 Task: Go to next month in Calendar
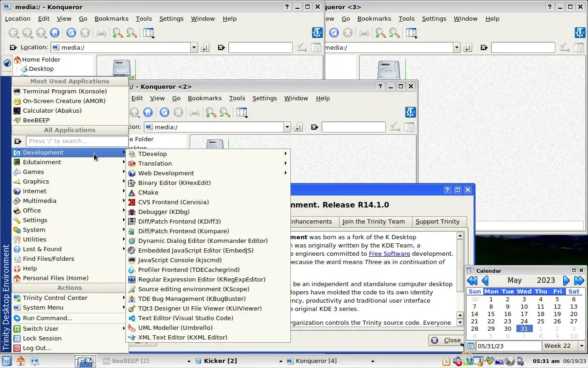566,281
